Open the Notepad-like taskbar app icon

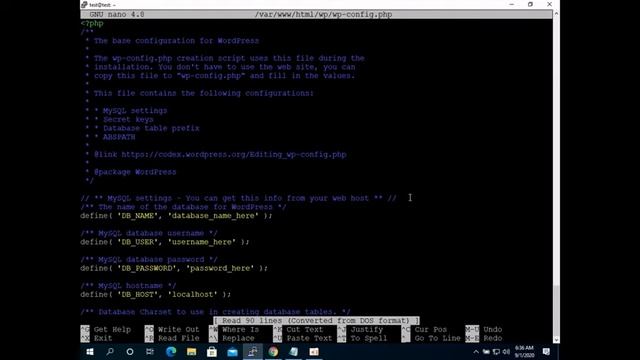pos(293,351)
